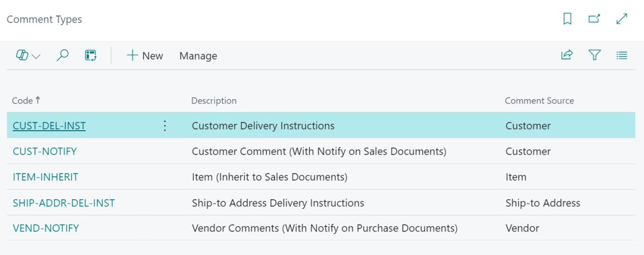Click the New button
The height and width of the screenshot is (255, 644).
pyautogui.click(x=145, y=56)
